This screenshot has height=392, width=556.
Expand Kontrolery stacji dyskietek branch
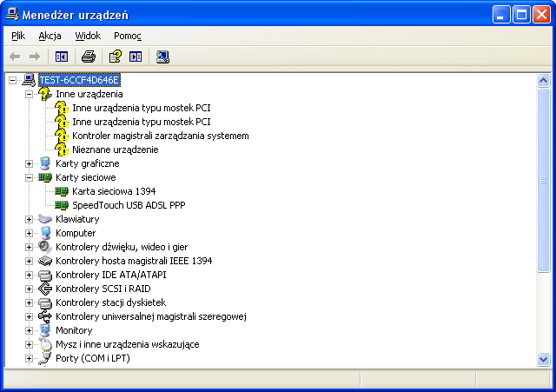[x=29, y=302]
